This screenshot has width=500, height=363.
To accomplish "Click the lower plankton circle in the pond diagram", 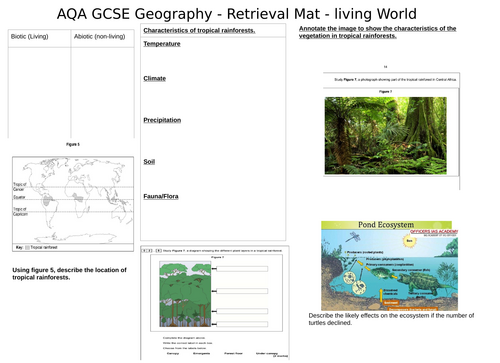I will click(x=359, y=287).
